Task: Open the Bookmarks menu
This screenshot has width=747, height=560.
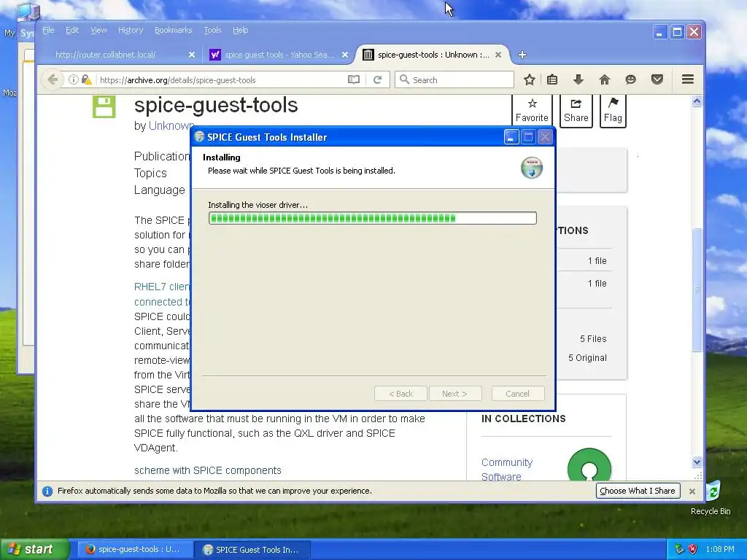Action: (x=174, y=30)
